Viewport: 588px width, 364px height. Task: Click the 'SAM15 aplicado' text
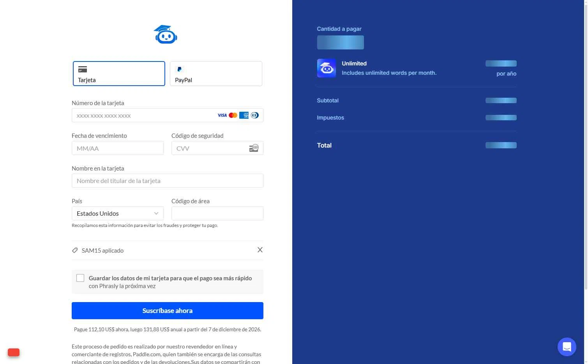click(x=102, y=251)
